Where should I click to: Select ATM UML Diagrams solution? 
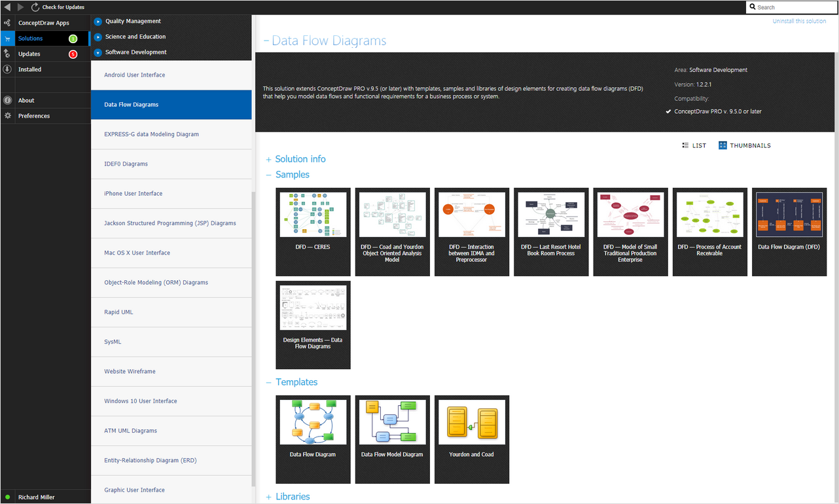tap(171, 431)
